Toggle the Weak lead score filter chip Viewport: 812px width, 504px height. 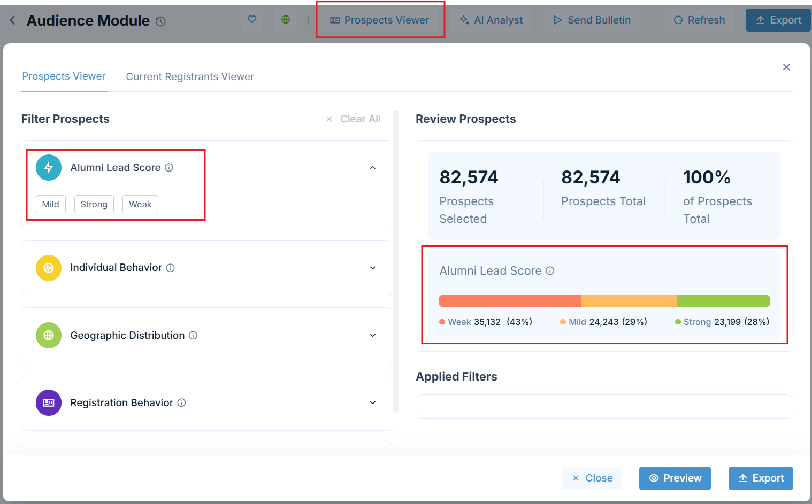point(140,204)
